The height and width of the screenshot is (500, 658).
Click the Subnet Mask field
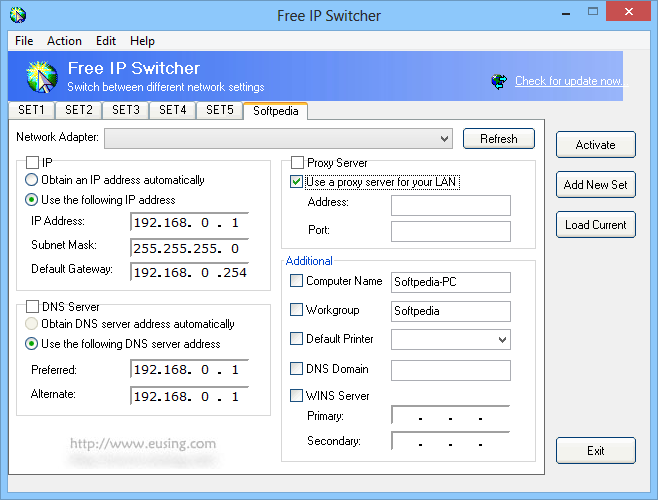(x=190, y=248)
